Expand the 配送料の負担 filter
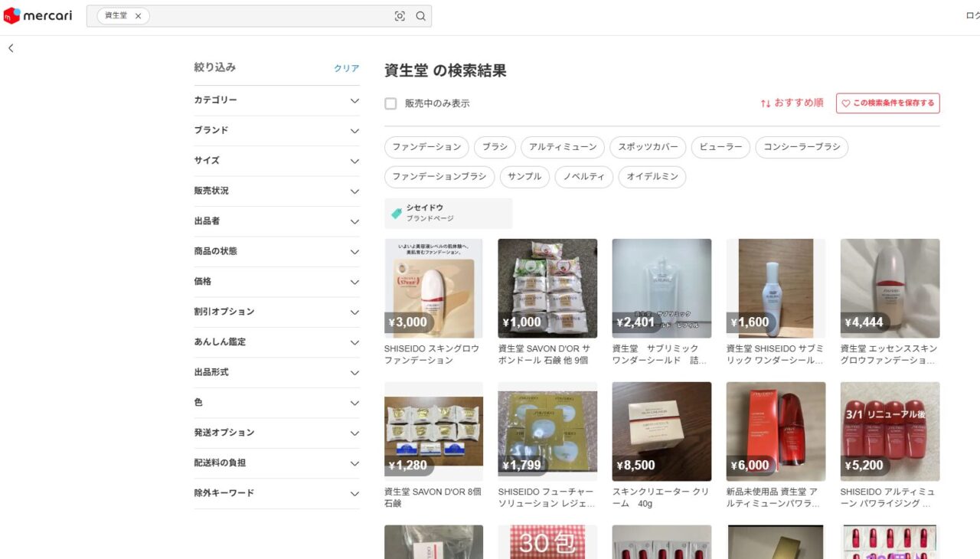This screenshot has width=980, height=559. point(276,463)
